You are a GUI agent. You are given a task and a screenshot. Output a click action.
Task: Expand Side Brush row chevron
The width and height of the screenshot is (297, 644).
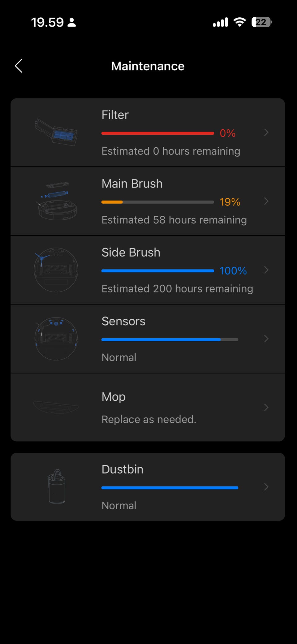tap(266, 270)
